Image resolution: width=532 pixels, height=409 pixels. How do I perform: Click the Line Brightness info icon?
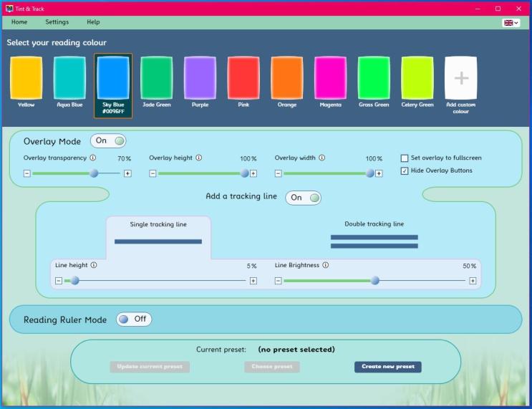point(325,265)
